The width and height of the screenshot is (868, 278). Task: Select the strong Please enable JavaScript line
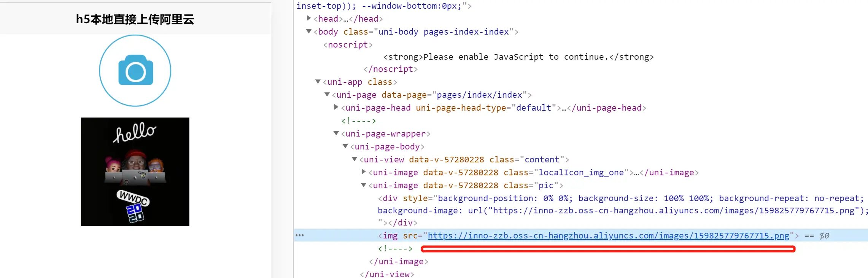[518, 57]
